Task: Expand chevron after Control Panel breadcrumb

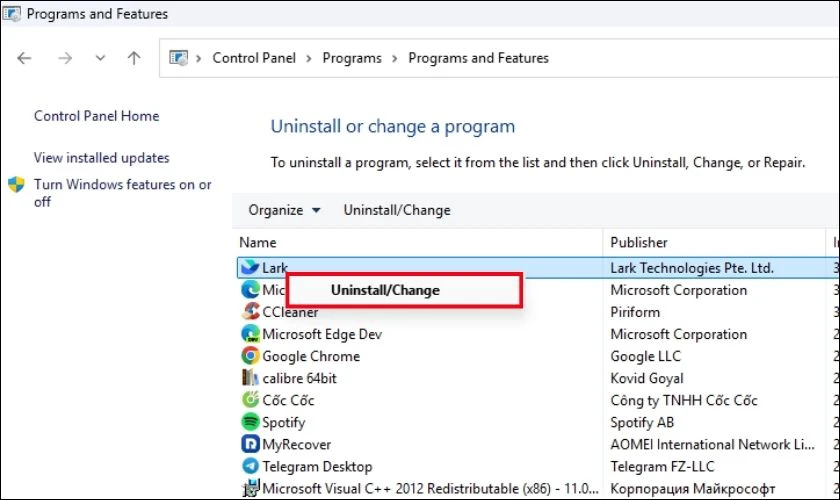Action: pos(309,58)
